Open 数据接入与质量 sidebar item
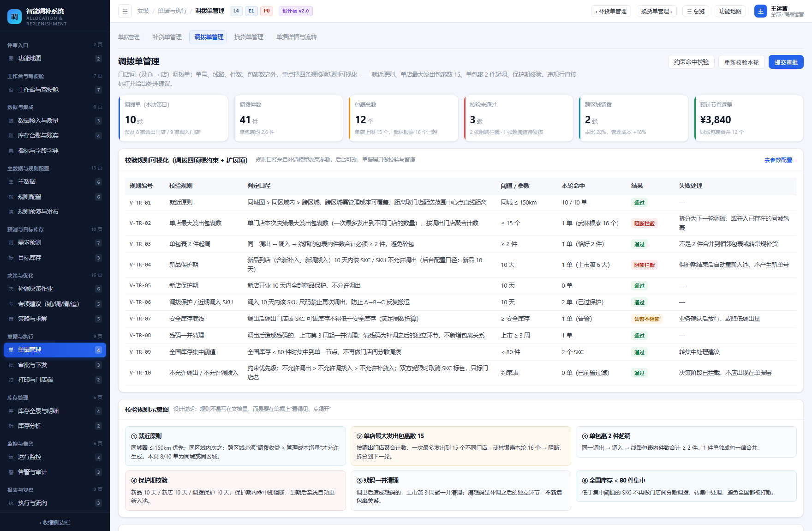 55,121
